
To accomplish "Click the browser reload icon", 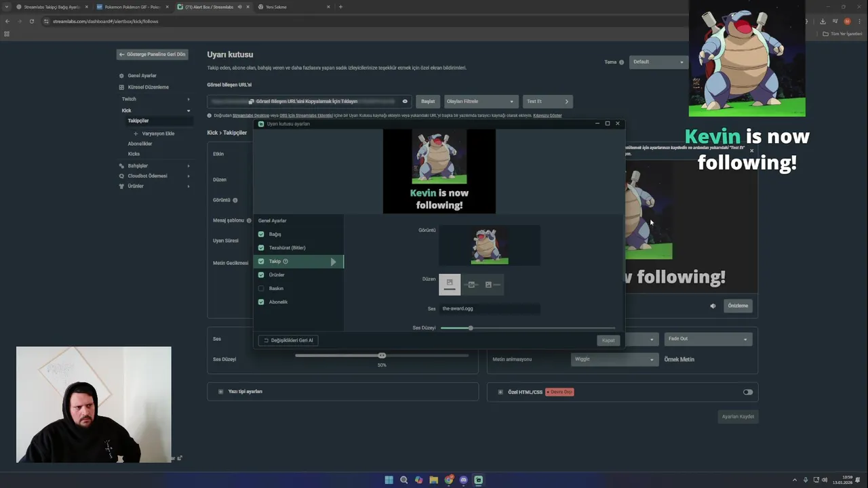I will [31, 21].
